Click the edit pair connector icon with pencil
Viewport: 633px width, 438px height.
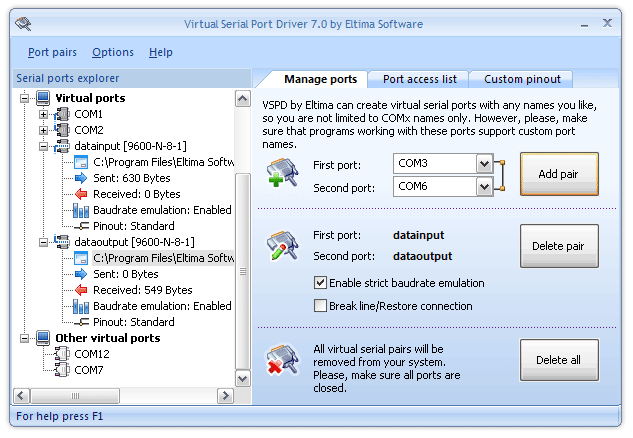click(x=283, y=245)
